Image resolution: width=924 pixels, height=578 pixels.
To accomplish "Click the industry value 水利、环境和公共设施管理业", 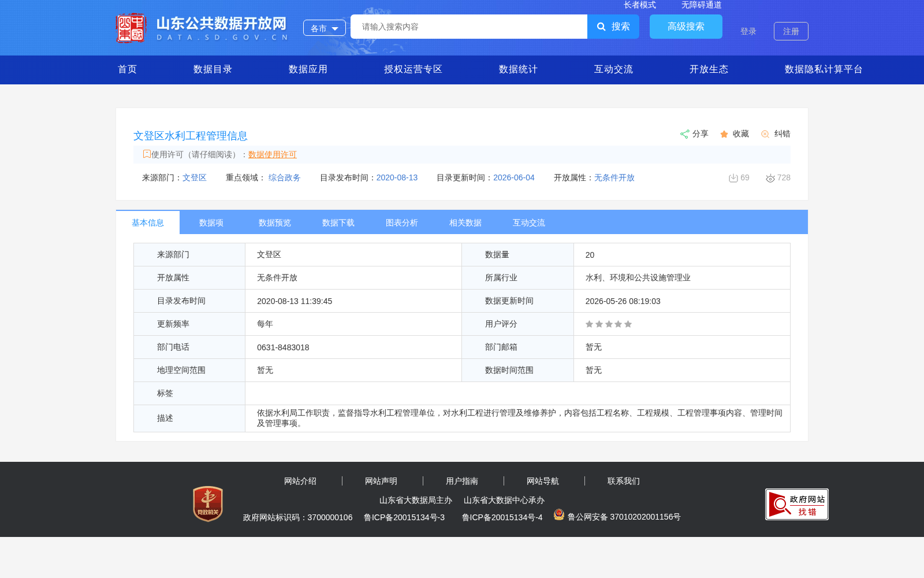I will 638,278.
